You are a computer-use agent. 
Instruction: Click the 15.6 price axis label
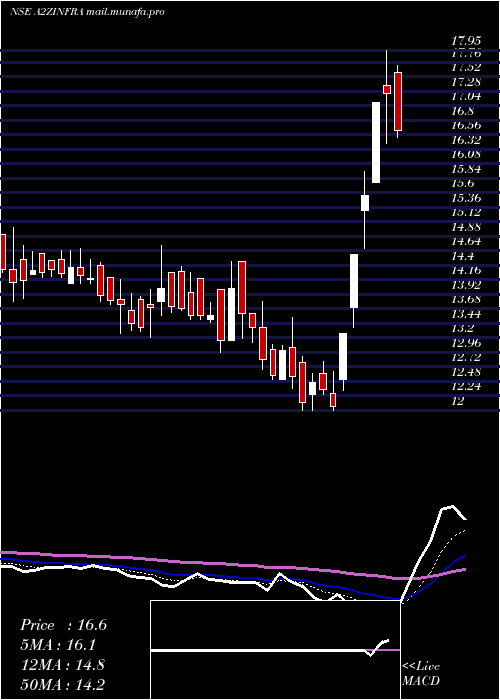(464, 183)
